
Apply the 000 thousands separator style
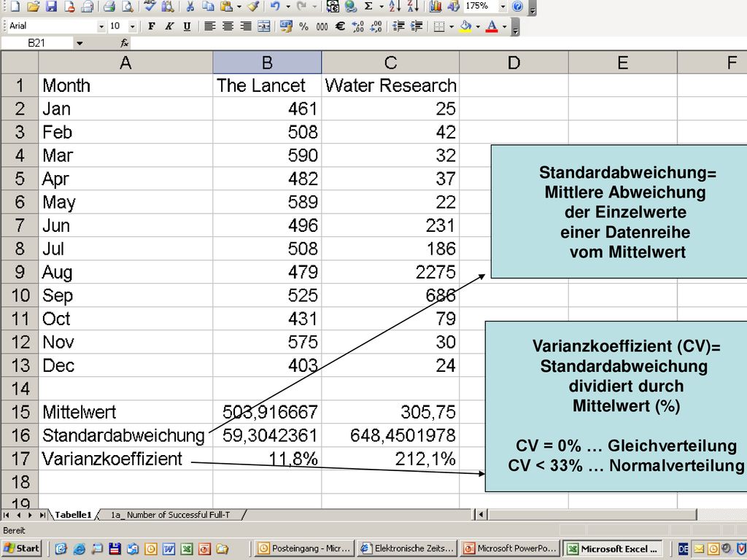322,26
